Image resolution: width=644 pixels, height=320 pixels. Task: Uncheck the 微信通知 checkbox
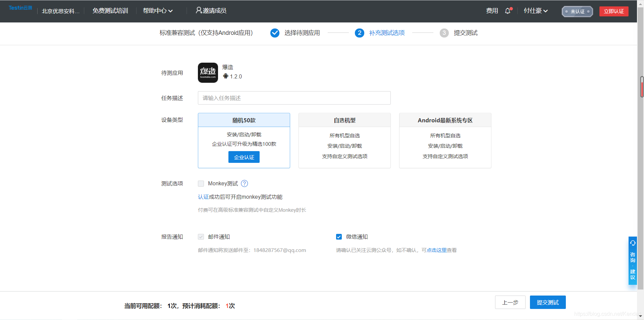(x=339, y=237)
